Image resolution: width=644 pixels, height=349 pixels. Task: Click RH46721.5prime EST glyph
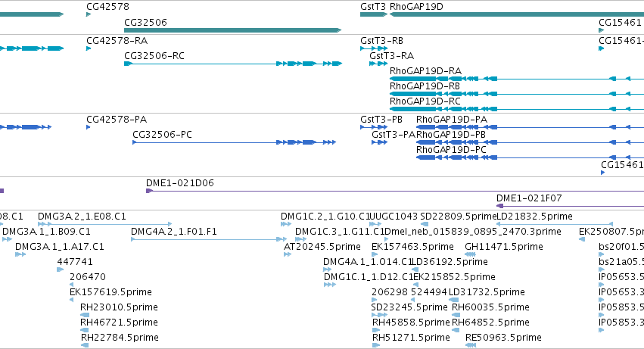[x=85, y=330]
